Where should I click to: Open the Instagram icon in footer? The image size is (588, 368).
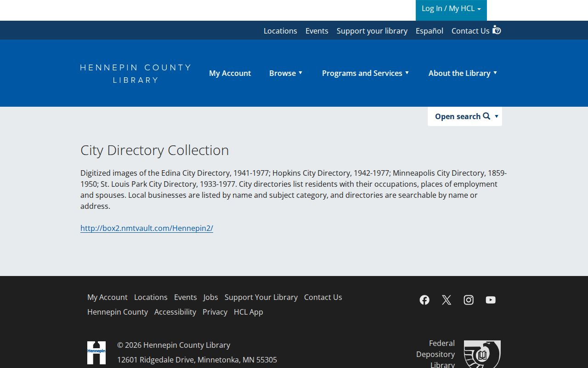pos(469,300)
